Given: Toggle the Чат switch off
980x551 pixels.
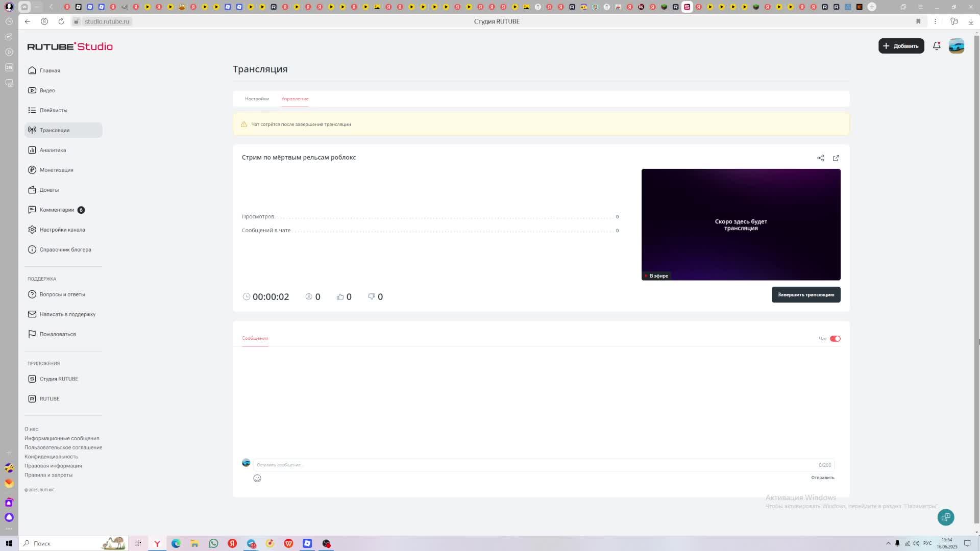Looking at the screenshot, I should (835, 339).
